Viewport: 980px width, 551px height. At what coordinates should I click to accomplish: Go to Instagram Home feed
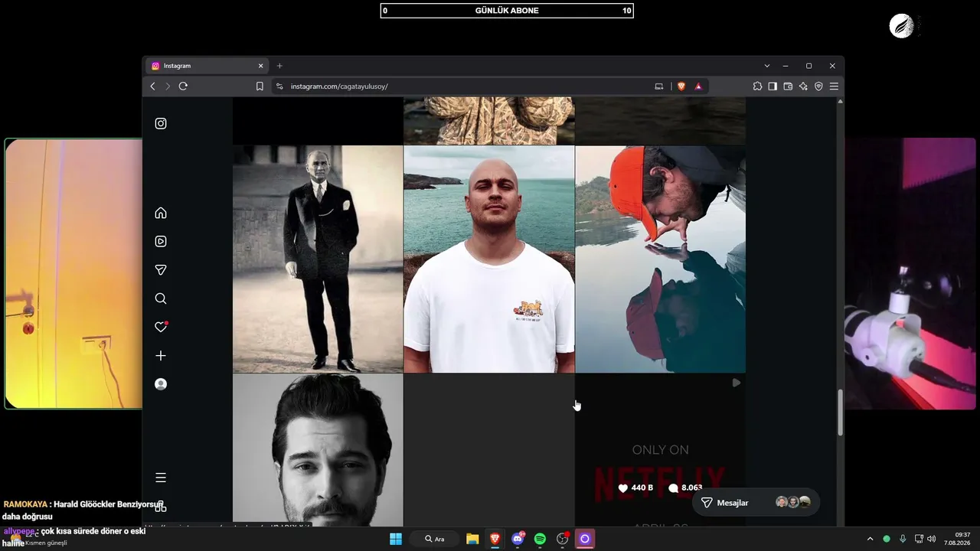161,213
